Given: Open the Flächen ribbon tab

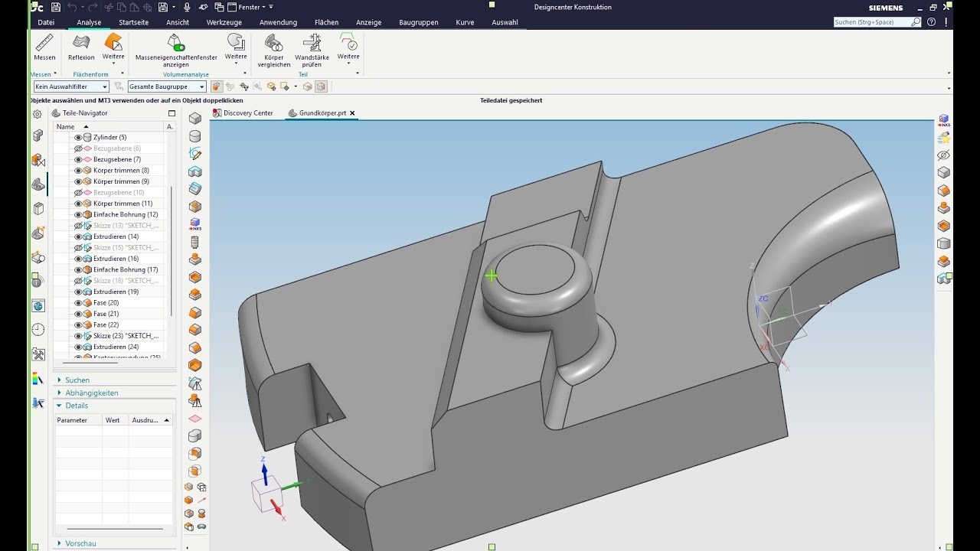Looking at the screenshot, I should pos(326,22).
